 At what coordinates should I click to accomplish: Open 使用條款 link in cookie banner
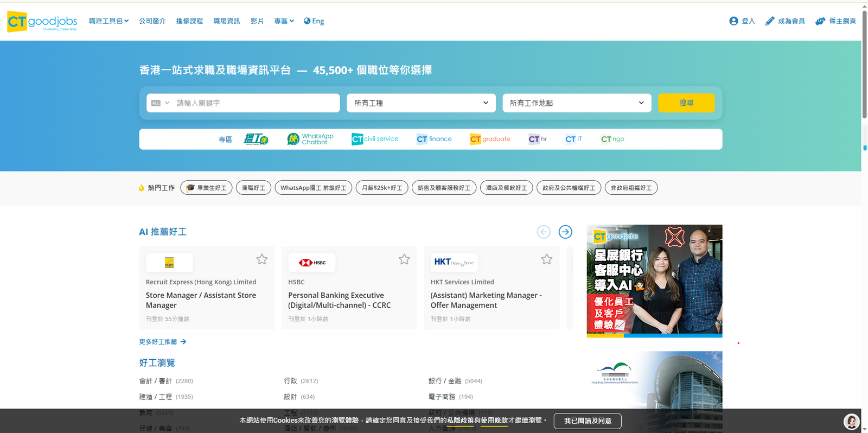tap(494, 421)
